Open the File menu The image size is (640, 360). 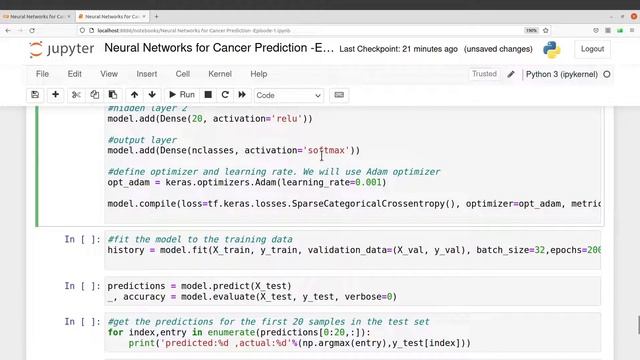click(42, 74)
